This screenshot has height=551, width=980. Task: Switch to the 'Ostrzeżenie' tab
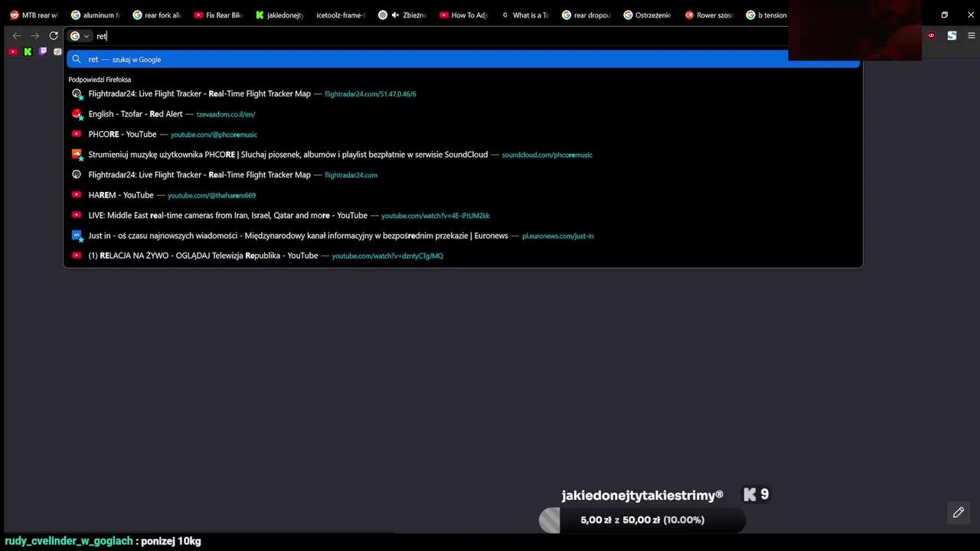point(647,15)
